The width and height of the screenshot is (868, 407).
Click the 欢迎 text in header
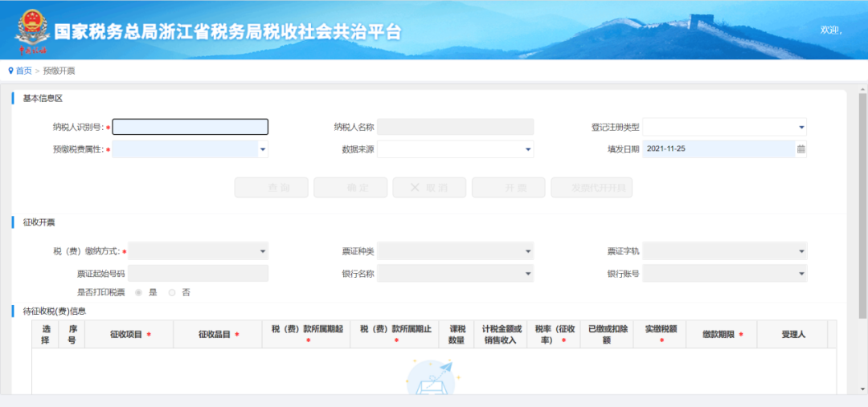(831, 30)
